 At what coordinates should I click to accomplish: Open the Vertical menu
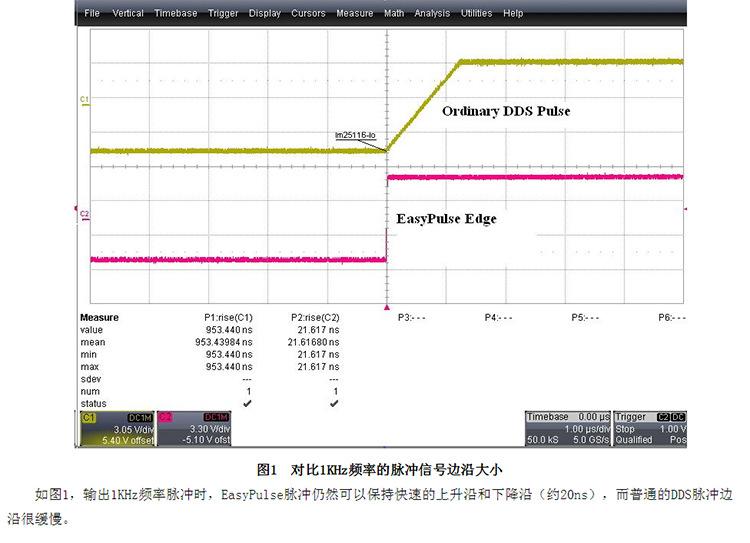[x=128, y=14]
